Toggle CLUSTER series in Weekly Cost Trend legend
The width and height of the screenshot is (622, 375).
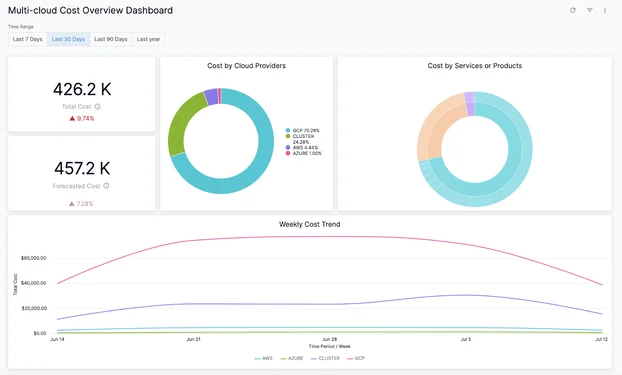pyautogui.click(x=325, y=358)
